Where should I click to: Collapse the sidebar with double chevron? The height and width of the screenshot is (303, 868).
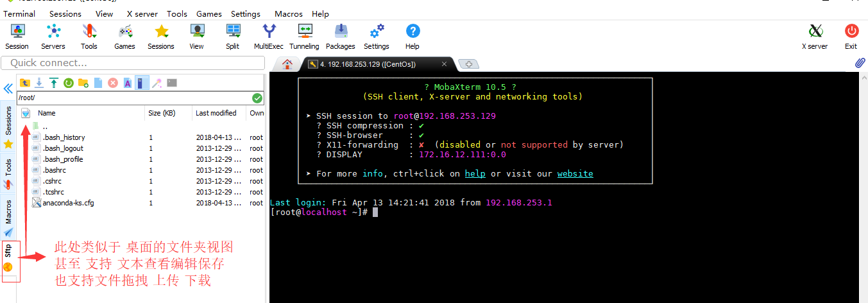[8, 89]
